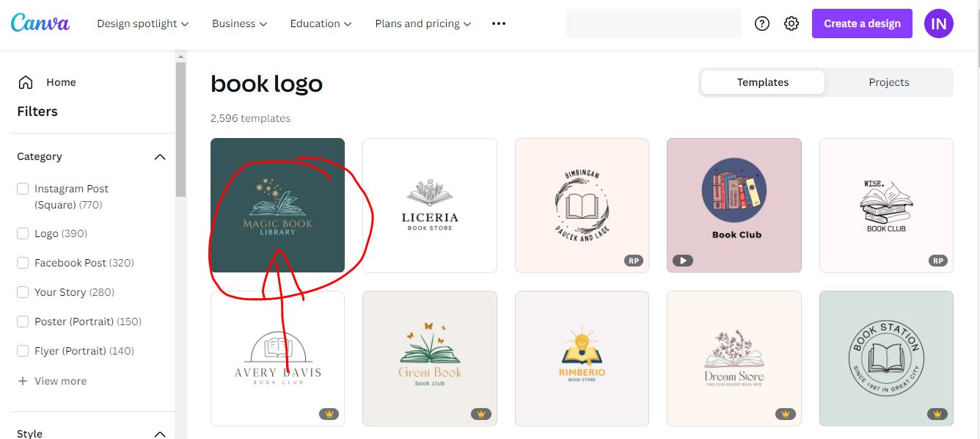Open the three-dot overflow menu
This screenshot has width=980, height=439.
(x=499, y=23)
